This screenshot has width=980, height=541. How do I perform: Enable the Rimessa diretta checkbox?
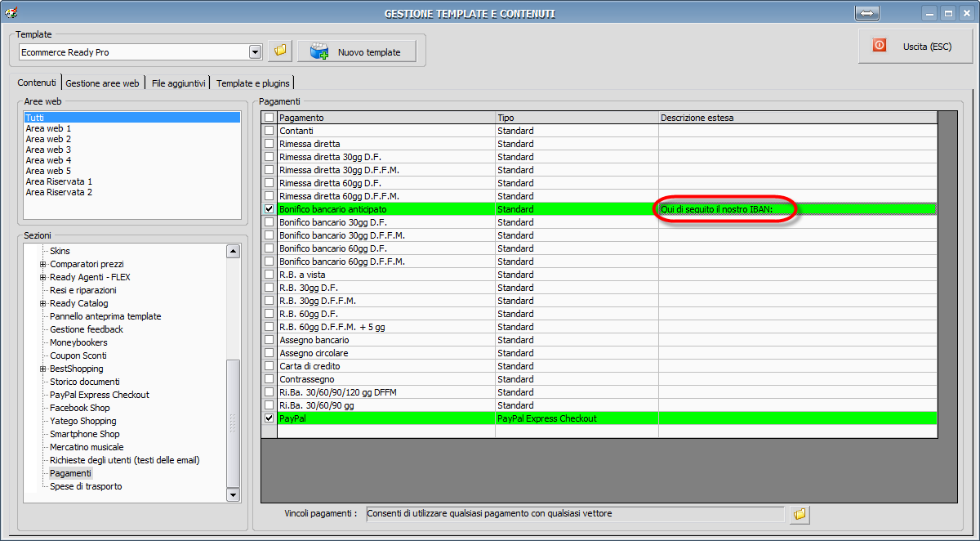[x=269, y=144]
